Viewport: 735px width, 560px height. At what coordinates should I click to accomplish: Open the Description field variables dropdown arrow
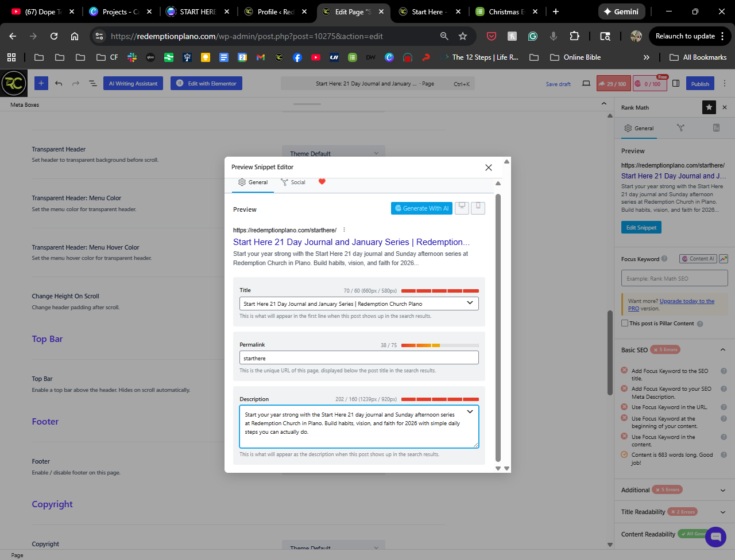[470, 411]
